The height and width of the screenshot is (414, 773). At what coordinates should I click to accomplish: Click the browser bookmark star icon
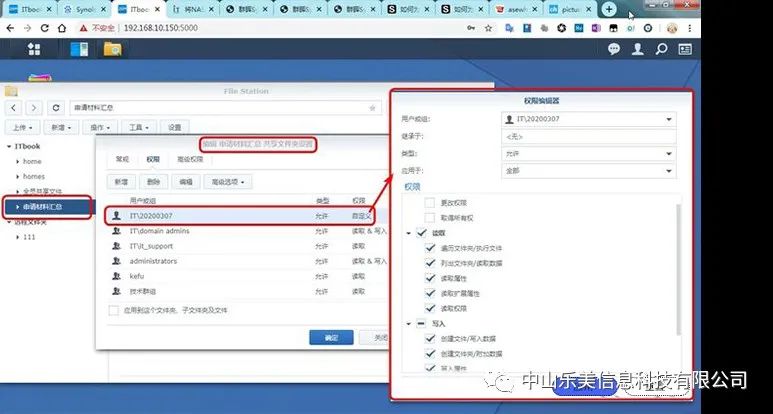pos(488,28)
